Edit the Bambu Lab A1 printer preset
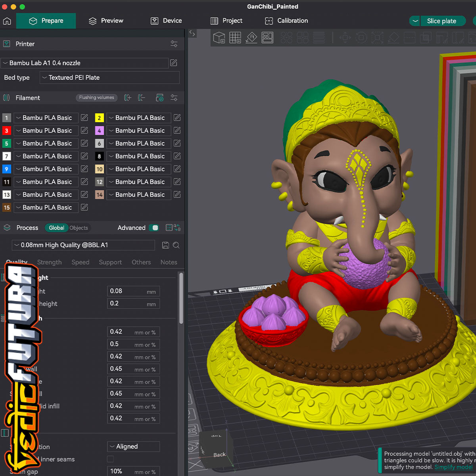 click(x=174, y=63)
